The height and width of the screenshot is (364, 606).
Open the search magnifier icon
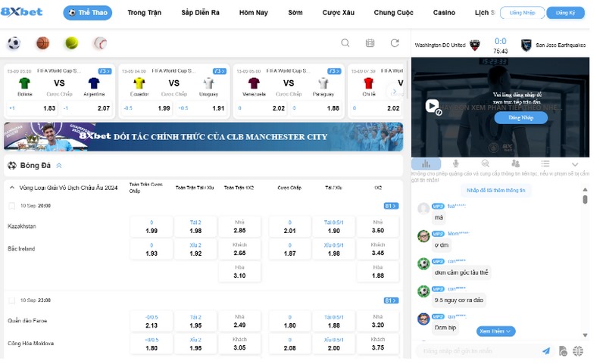click(345, 43)
